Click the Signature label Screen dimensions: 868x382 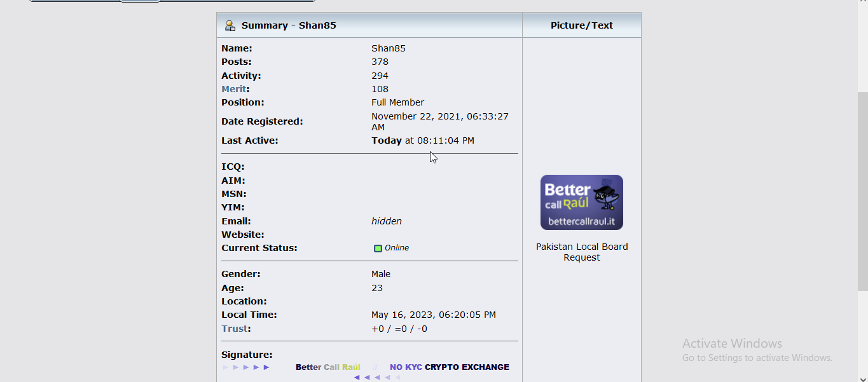[x=247, y=355]
